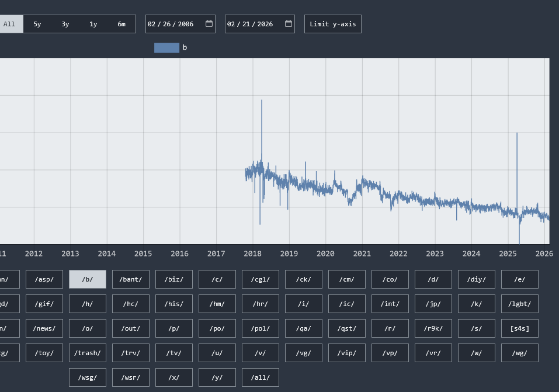
Task: Select the 5y time range
Action: [x=37, y=24]
